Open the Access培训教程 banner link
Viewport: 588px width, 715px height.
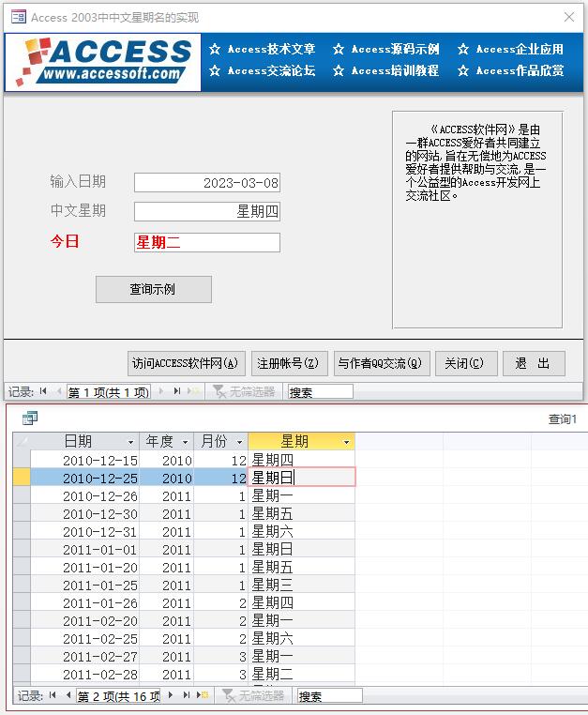(386, 70)
